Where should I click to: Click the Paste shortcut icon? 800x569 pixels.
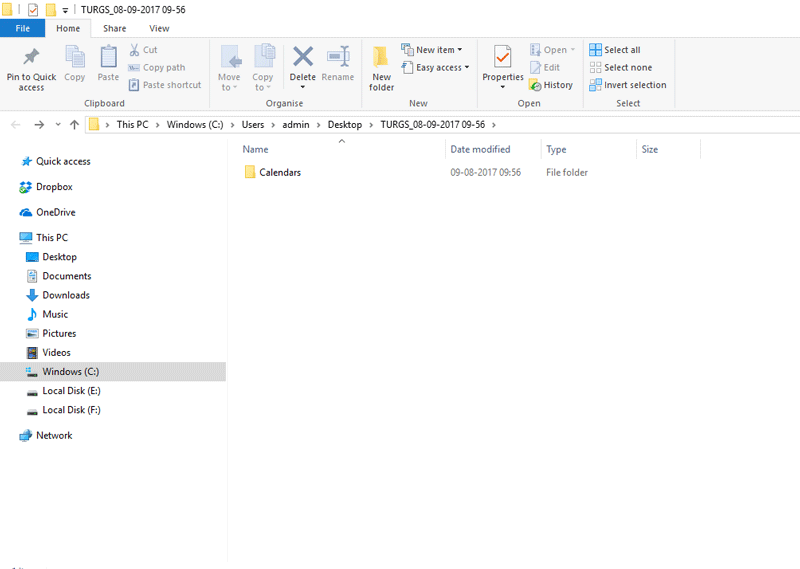(x=134, y=85)
